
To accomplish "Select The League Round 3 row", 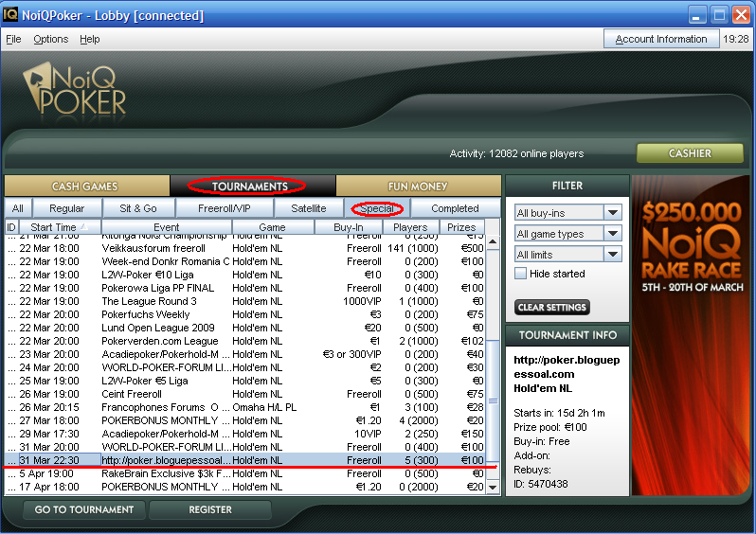I will (244, 301).
